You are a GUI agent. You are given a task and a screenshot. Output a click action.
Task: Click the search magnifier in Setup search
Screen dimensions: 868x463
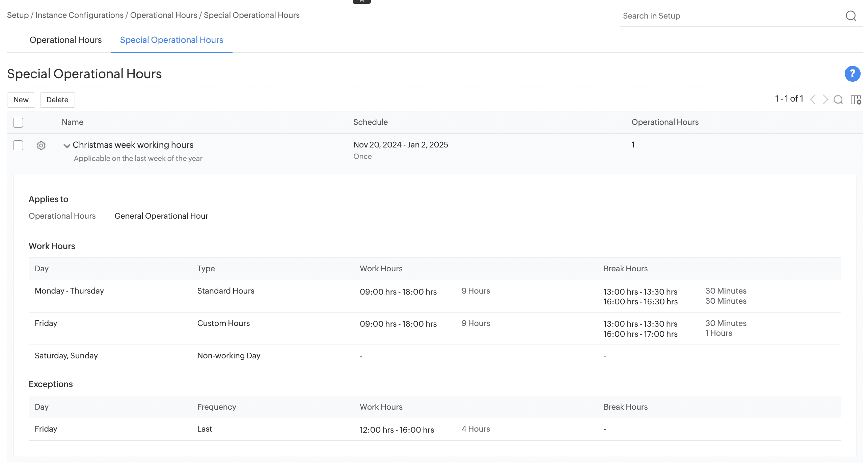pyautogui.click(x=850, y=16)
